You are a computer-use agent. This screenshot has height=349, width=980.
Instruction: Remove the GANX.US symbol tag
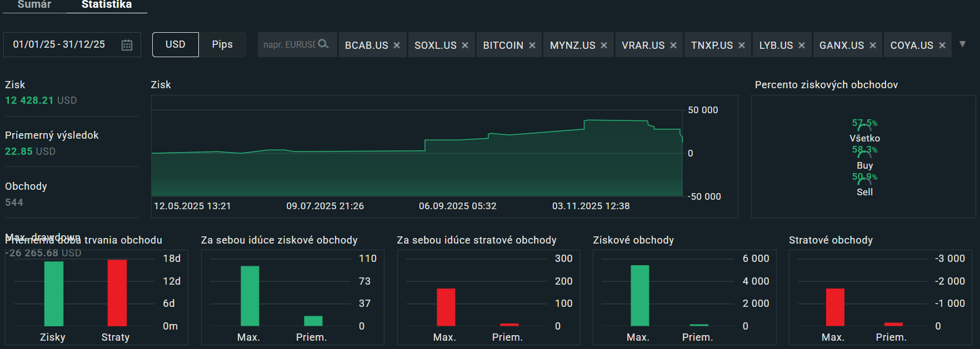873,45
